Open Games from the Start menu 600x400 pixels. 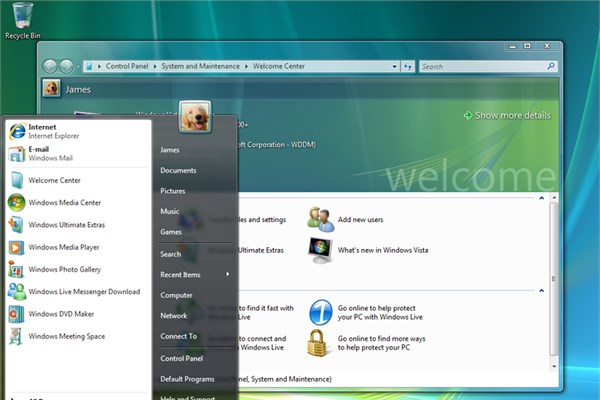coord(171,232)
